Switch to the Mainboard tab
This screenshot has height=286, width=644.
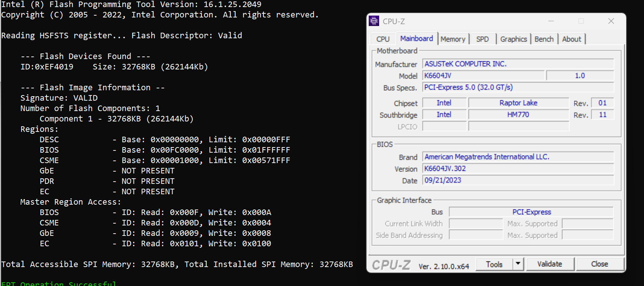coord(417,38)
